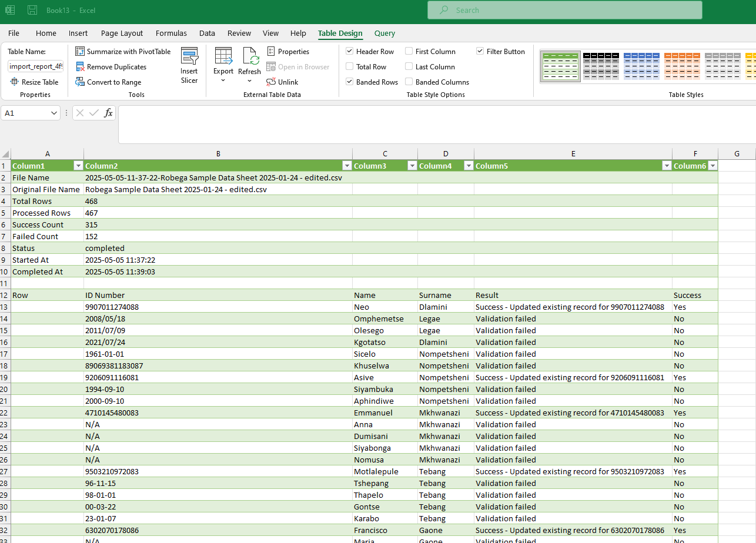Screen dimensions: 756x543
Task: Open the Name Box dropdown arrow
Action: (54, 113)
